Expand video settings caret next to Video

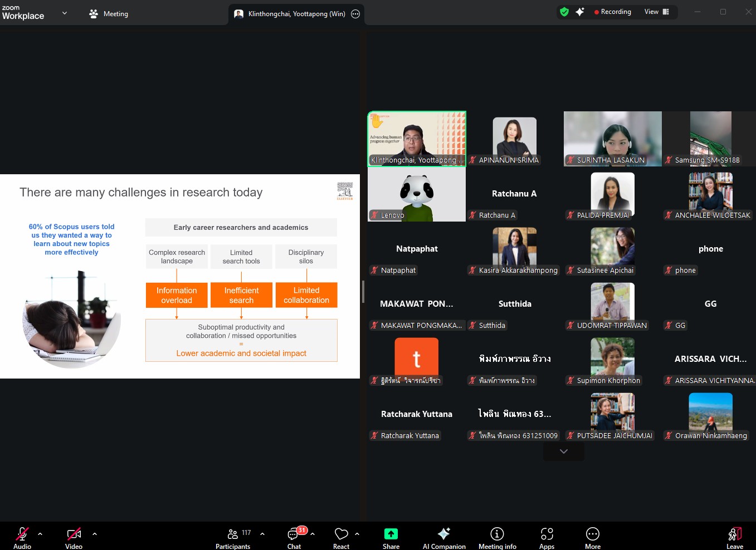coord(95,534)
